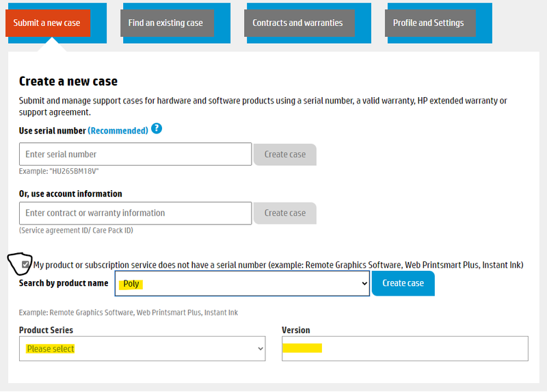Open the Submit a new case tab
This screenshot has height=392, width=547.
48,23
